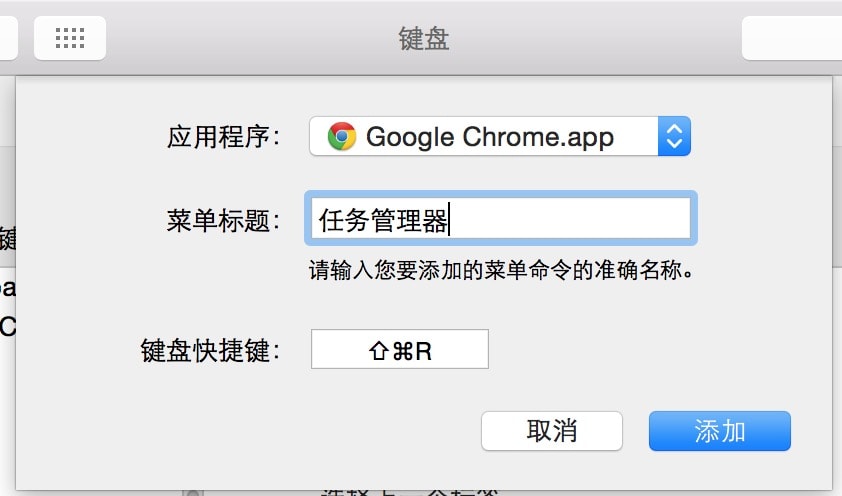
Task: Click the shift symbol in shortcut field
Action: 379,352
